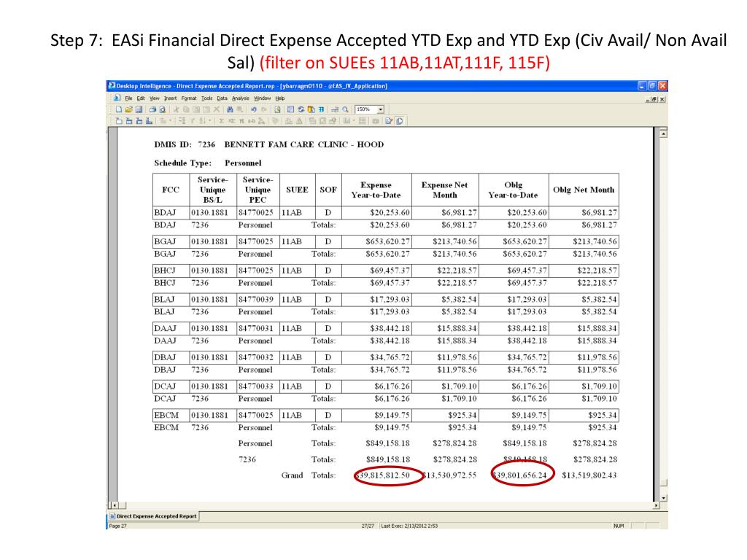
Task: Click the Sum sigma toolbar icon
Action: pos(221,120)
